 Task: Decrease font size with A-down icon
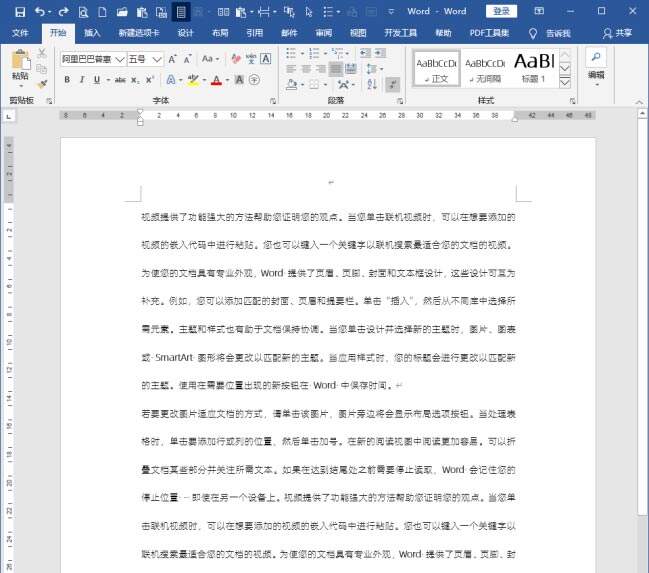point(187,59)
